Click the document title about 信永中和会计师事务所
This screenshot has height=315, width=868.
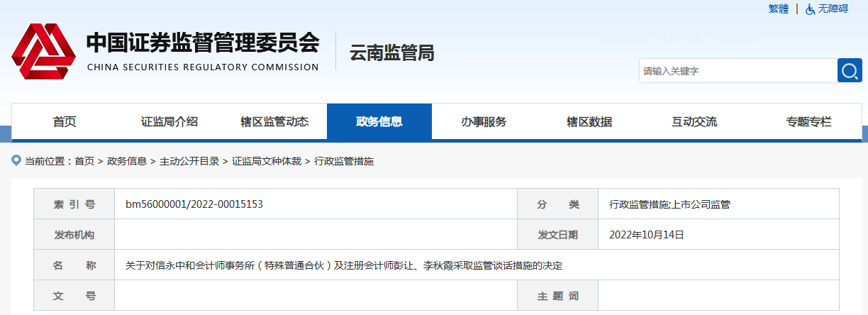click(344, 265)
